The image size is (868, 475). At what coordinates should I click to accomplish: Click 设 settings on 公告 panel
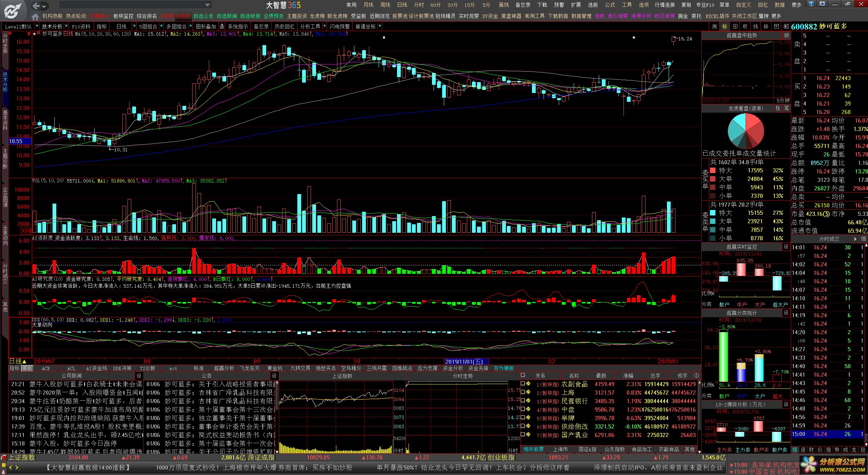coord(274,376)
